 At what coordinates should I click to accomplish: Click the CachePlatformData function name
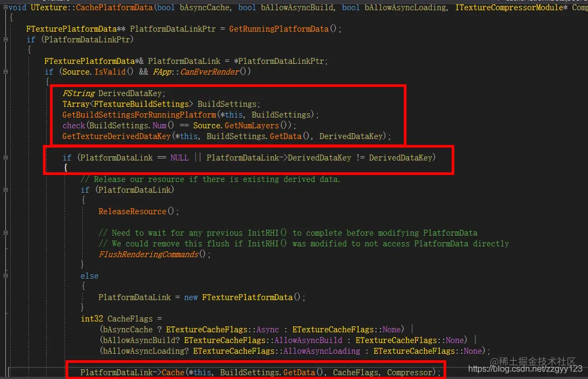click(x=114, y=8)
